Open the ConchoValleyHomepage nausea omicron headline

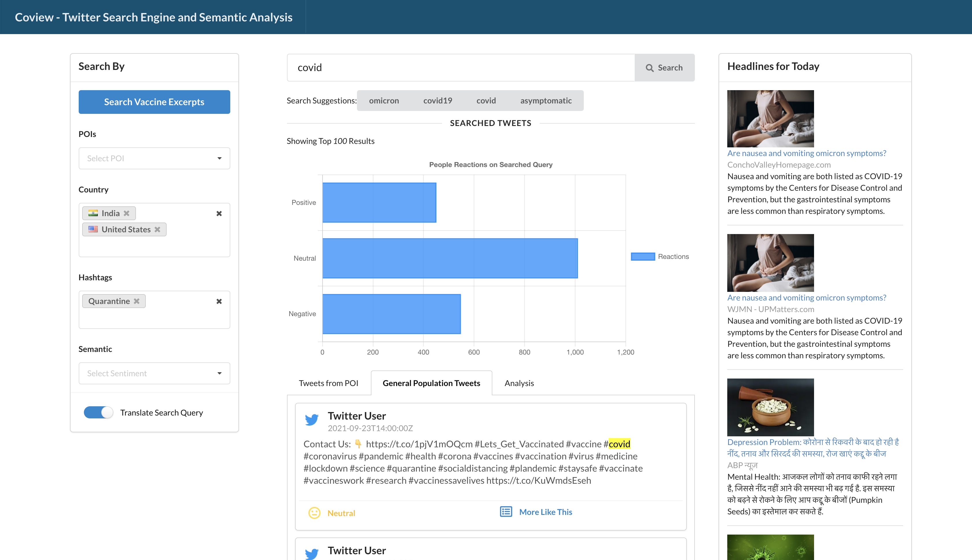807,153
